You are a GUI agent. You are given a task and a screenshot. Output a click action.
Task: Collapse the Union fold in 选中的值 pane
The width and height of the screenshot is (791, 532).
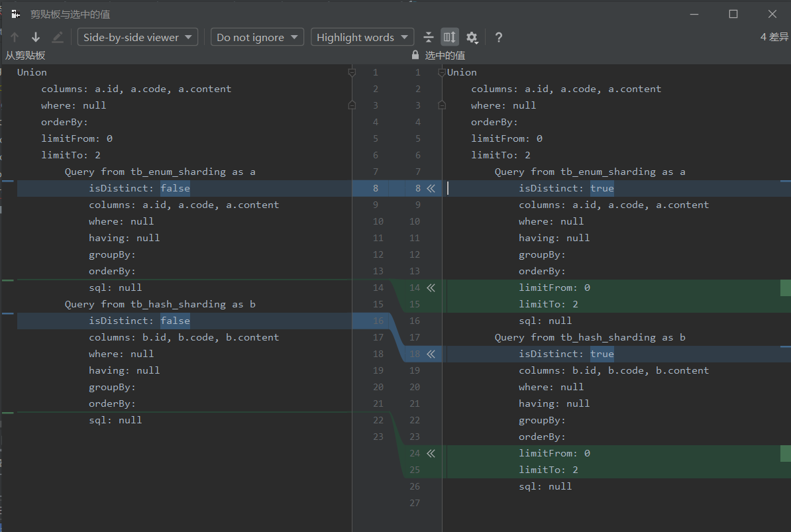(442, 72)
